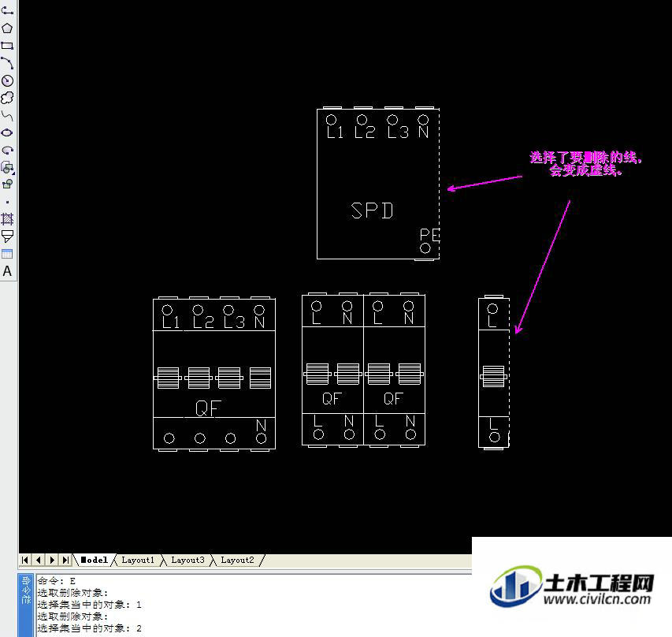The image size is (672, 637).
Task: Jump to last layout tab arrow
Action: point(65,560)
